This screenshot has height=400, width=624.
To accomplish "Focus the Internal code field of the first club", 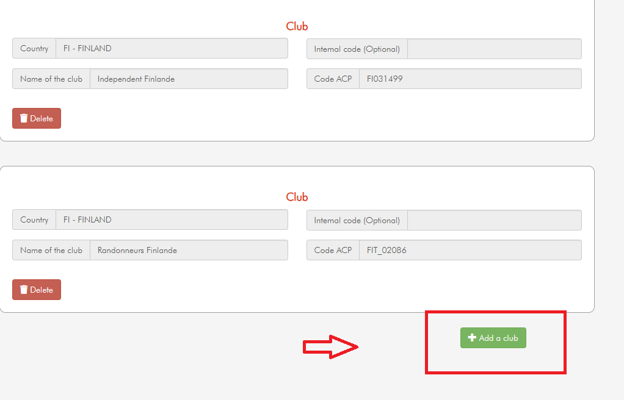I will (x=494, y=49).
